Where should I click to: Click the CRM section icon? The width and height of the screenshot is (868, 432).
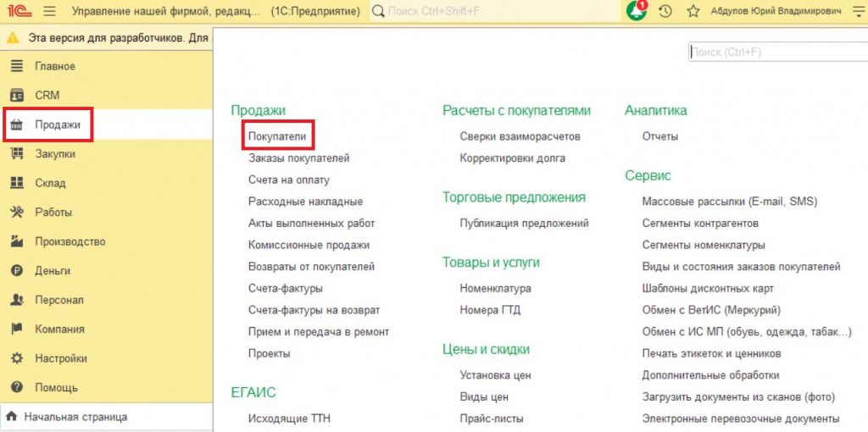[x=17, y=95]
